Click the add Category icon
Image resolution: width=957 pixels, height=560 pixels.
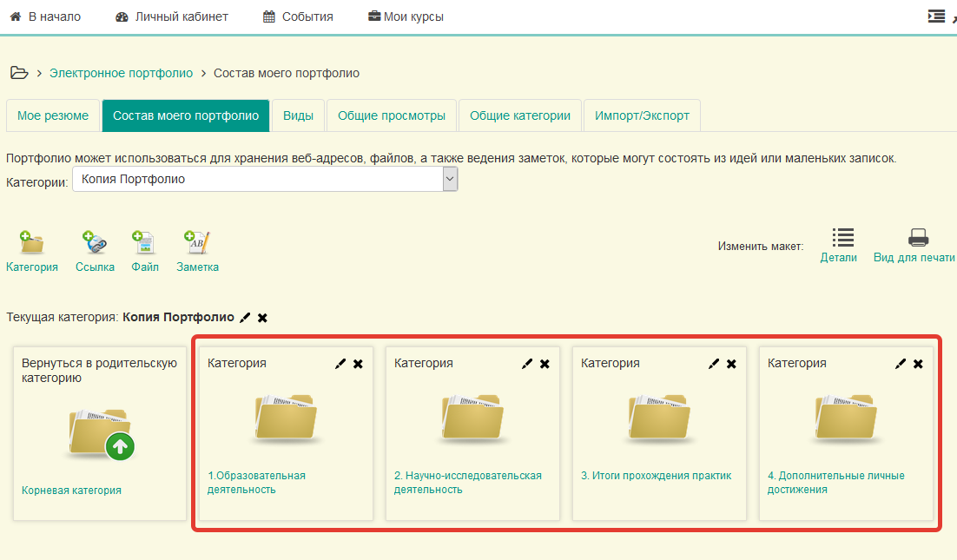(32, 243)
